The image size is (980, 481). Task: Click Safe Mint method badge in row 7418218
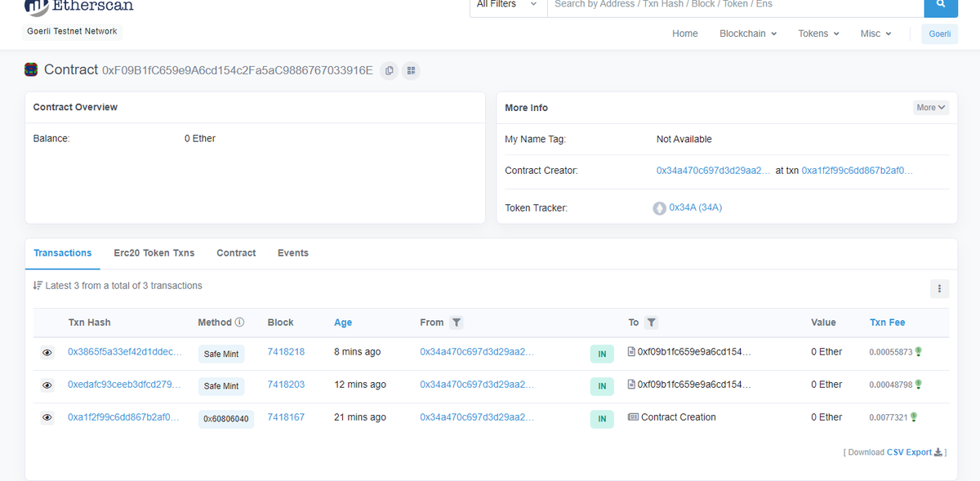click(x=221, y=354)
